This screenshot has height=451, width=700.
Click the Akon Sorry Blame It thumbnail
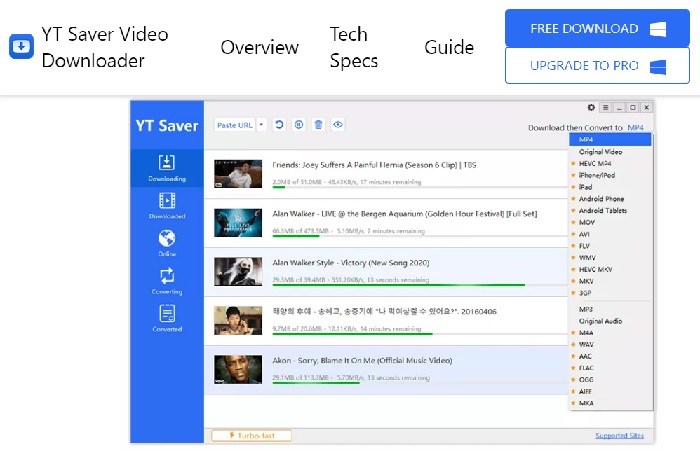[238, 369]
